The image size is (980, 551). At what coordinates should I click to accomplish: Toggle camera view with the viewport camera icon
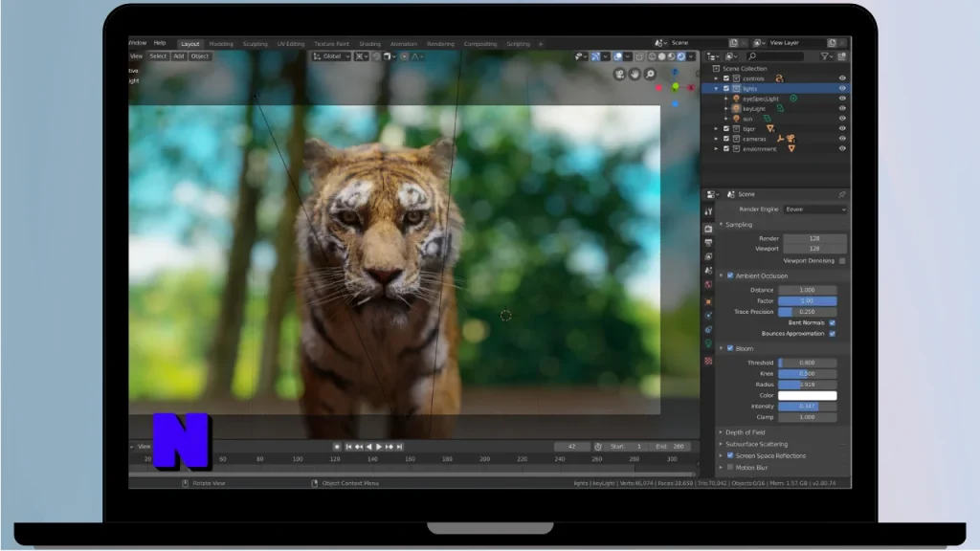pos(619,74)
